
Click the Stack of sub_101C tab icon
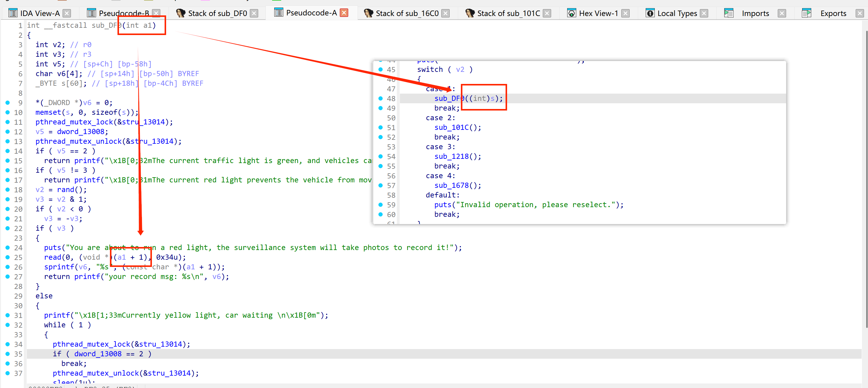[x=470, y=13]
